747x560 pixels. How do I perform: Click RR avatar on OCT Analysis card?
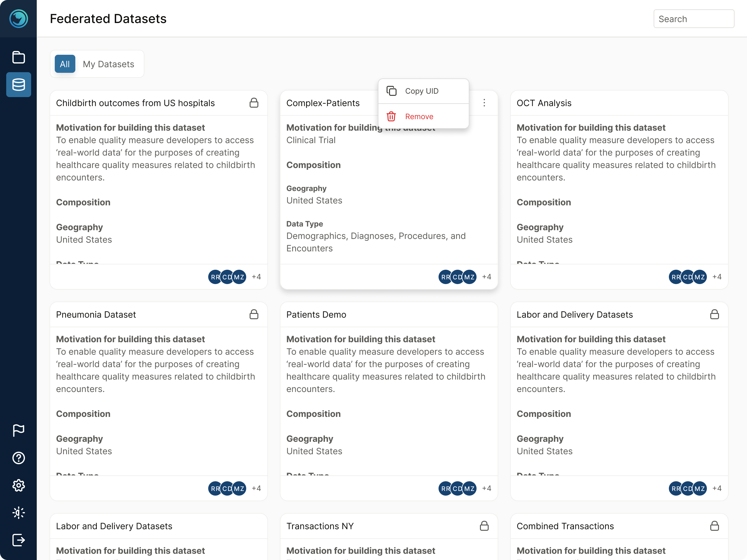pos(675,277)
